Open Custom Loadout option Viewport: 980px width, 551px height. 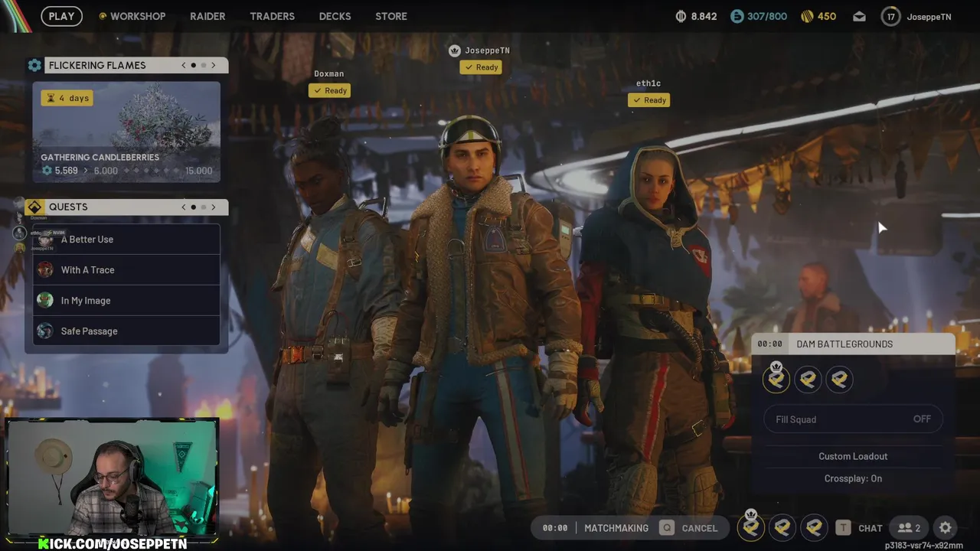[x=853, y=456]
